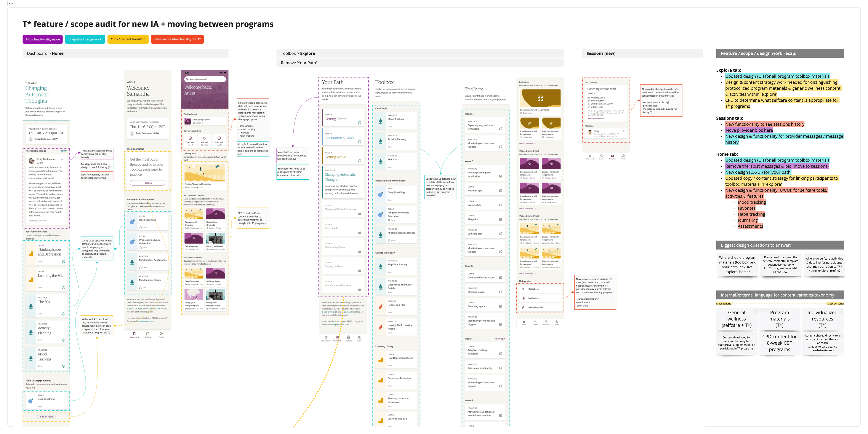Click the Visit your favorites heart icon
Screen dimensions: 868x434
click(204, 138)
